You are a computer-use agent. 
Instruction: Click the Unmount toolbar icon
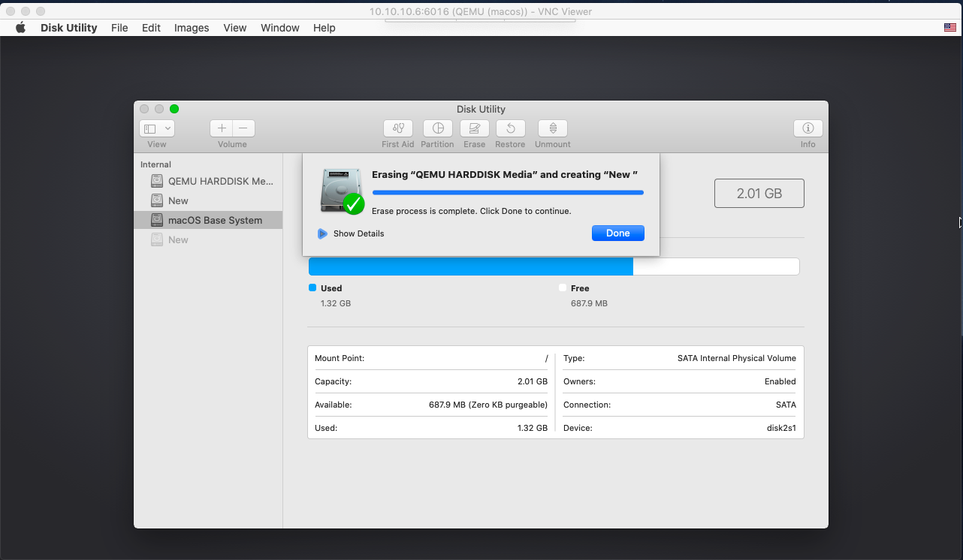tap(553, 128)
